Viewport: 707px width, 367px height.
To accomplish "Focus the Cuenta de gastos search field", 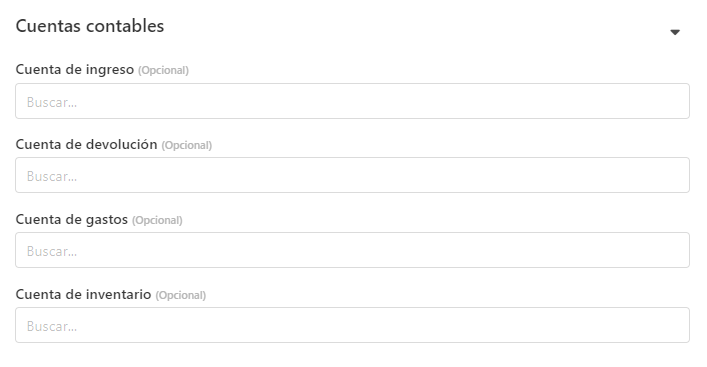I will [x=352, y=250].
